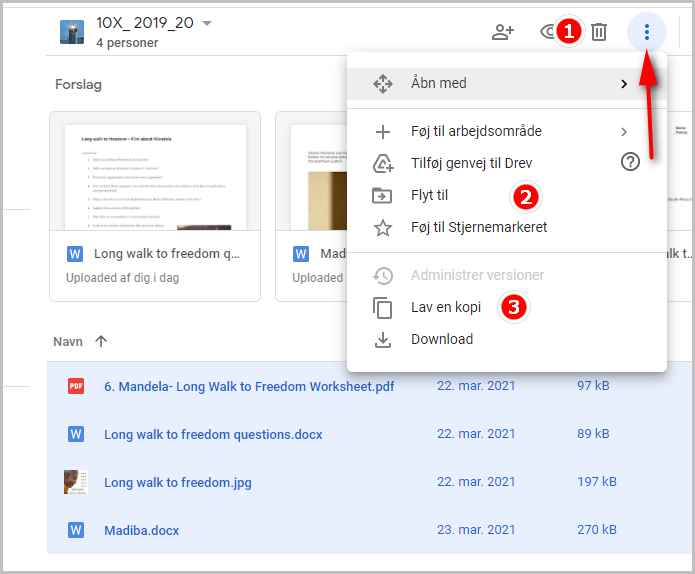Open the 'Mad...' suggested file card
This screenshot has height=574, width=695.
pyautogui.click(x=311, y=207)
